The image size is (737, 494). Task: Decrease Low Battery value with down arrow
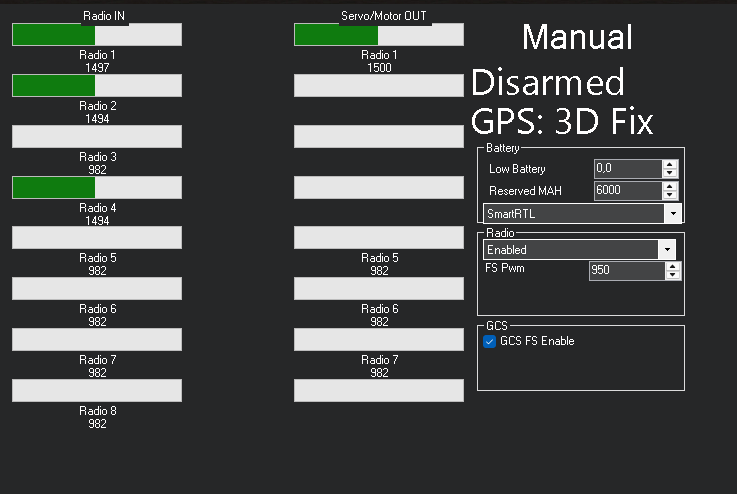(670, 174)
